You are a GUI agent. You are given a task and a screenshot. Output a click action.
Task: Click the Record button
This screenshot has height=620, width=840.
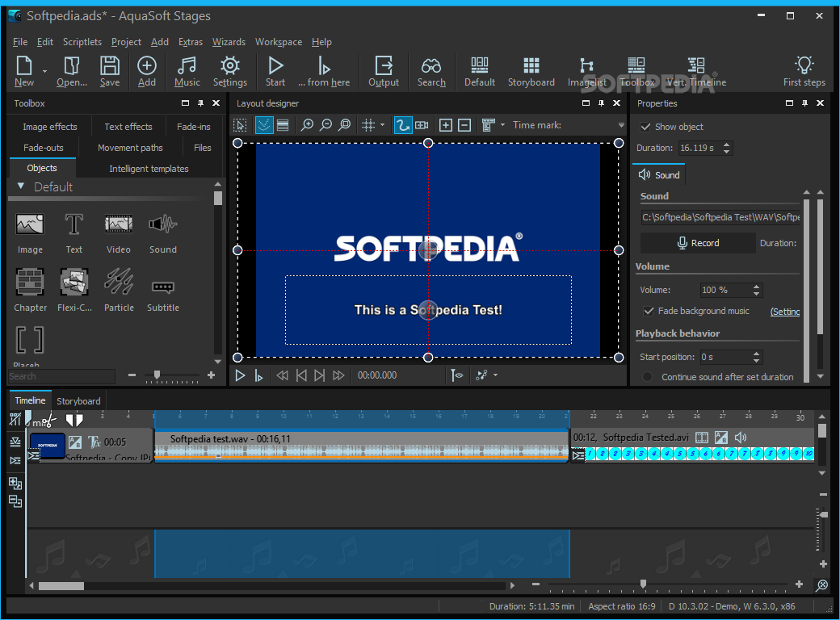pos(698,243)
